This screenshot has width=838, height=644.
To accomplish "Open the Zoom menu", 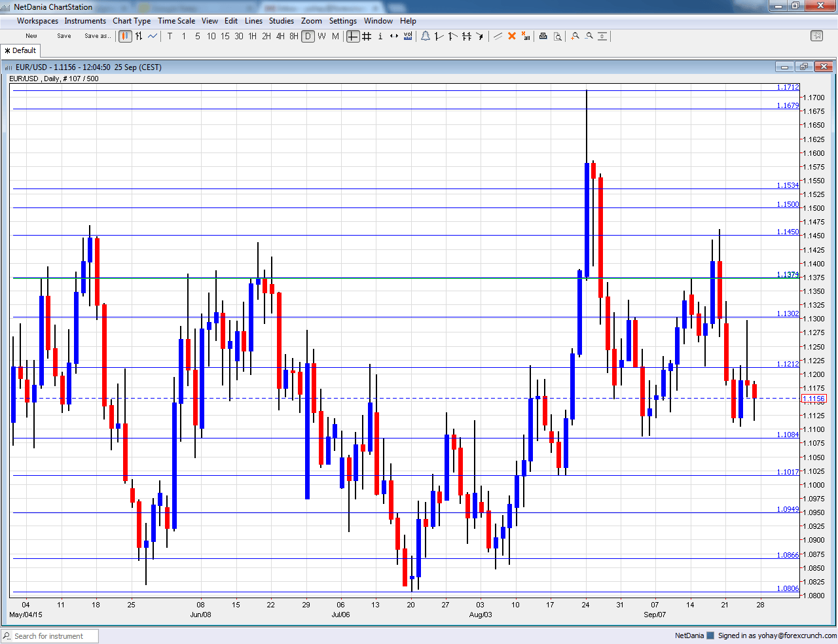I will [312, 21].
